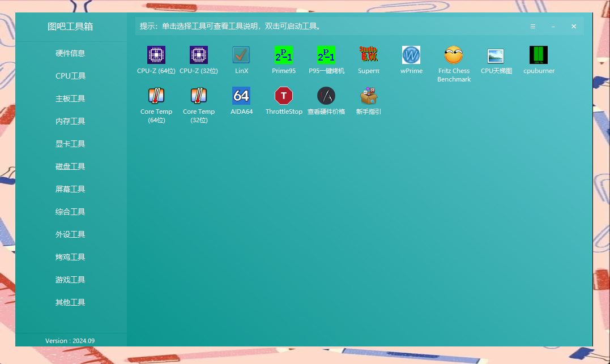The height and width of the screenshot is (364, 610).
Task: Open the 综合工具 category
Action: (70, 212)
